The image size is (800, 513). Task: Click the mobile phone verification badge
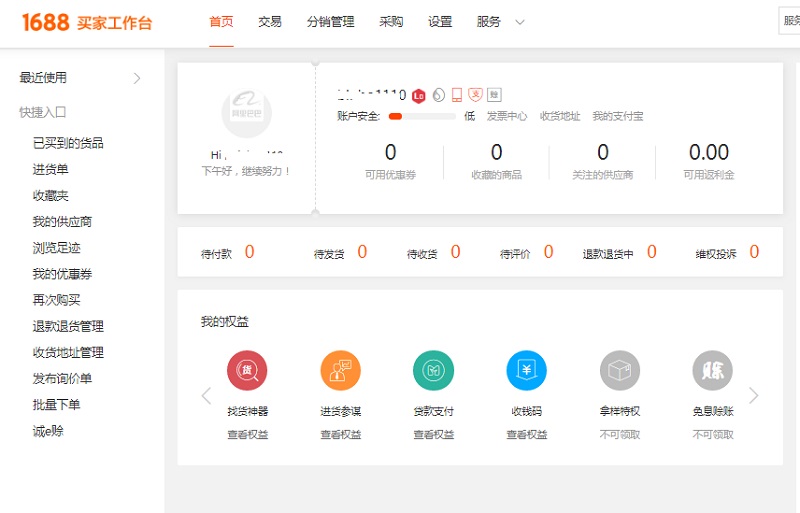pyautogui.click(x=457, y=95)
